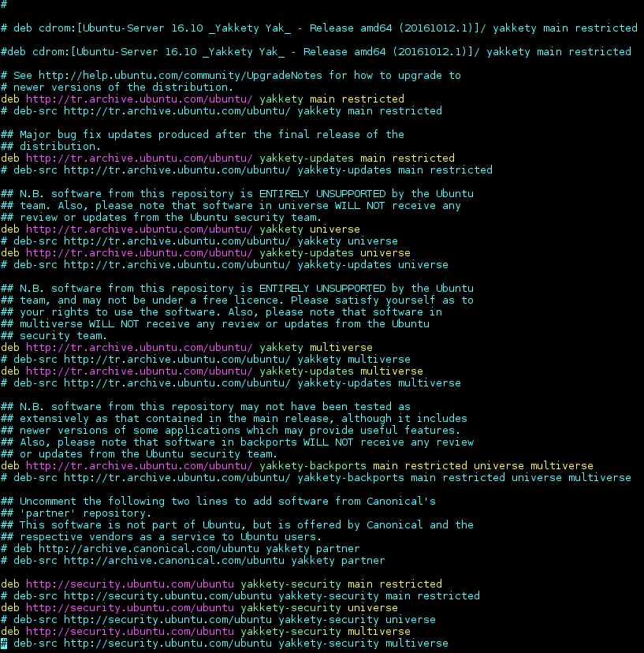Click the 'multiverse WILL NOT receive any review' line

tap(215, 324)
